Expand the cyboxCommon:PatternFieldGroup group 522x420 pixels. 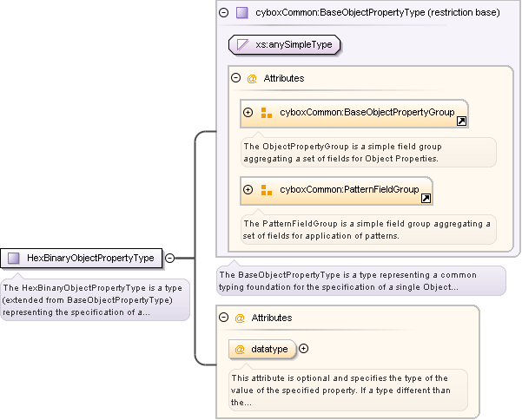click(x=248, y=189)
